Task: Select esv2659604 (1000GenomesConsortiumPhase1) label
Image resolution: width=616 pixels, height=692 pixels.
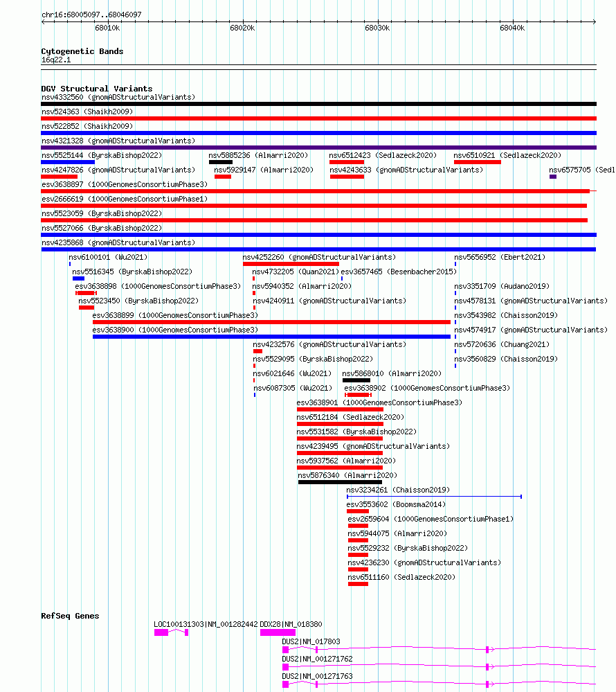Action: 431,520
